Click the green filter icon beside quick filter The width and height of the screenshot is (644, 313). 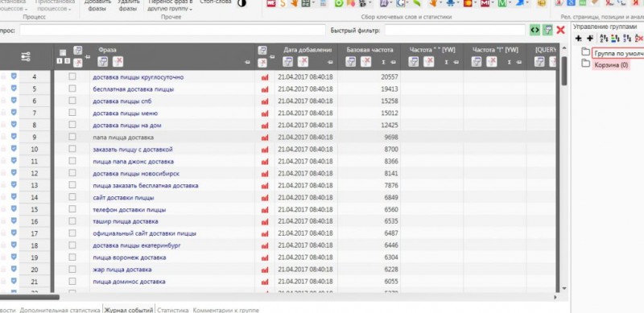click(547, 30)
